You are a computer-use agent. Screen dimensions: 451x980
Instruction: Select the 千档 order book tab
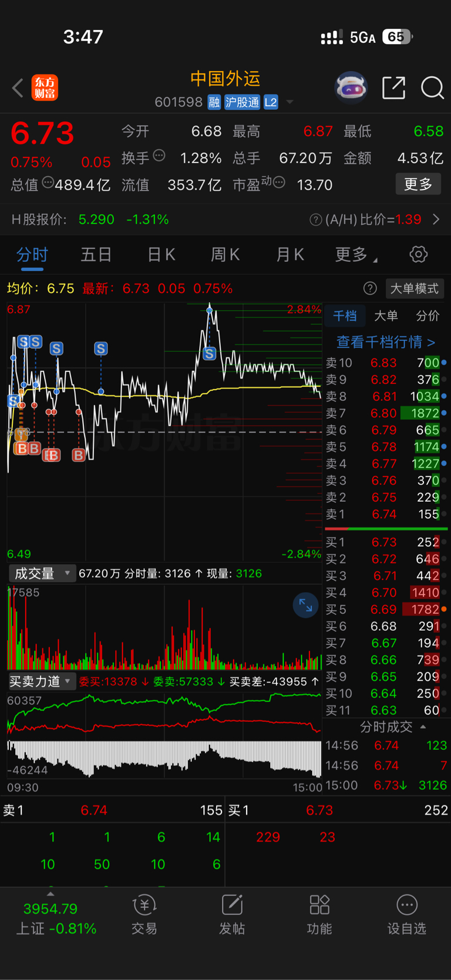point(345,316)
